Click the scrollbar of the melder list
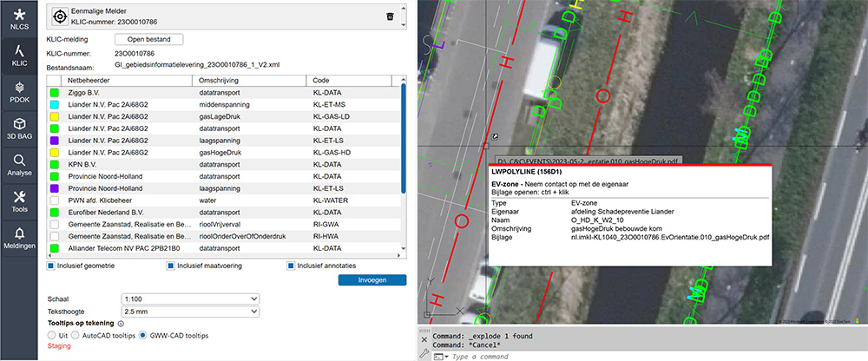Screen dimensions: 868x361 pyautogui.click(x=404, y=16)
